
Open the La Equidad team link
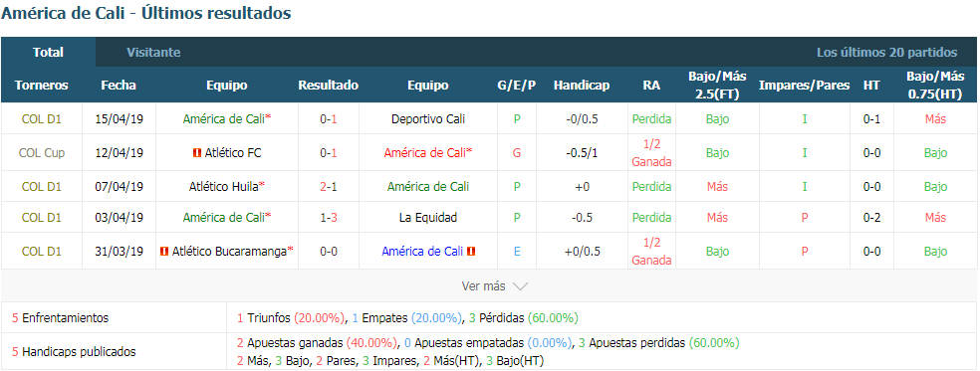(428, 218)
